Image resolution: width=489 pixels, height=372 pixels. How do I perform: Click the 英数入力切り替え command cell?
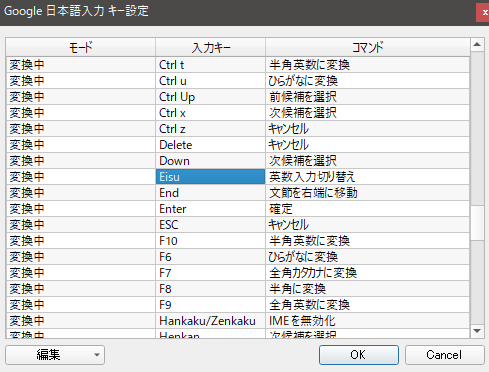(x=368, y=177)
